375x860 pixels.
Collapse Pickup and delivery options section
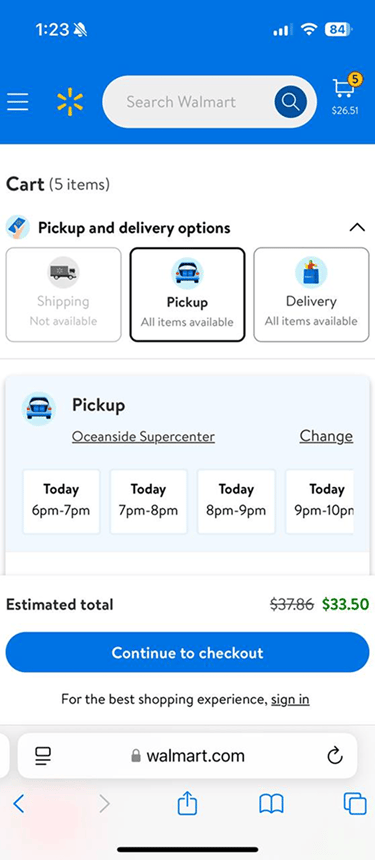tap(357, 228)
